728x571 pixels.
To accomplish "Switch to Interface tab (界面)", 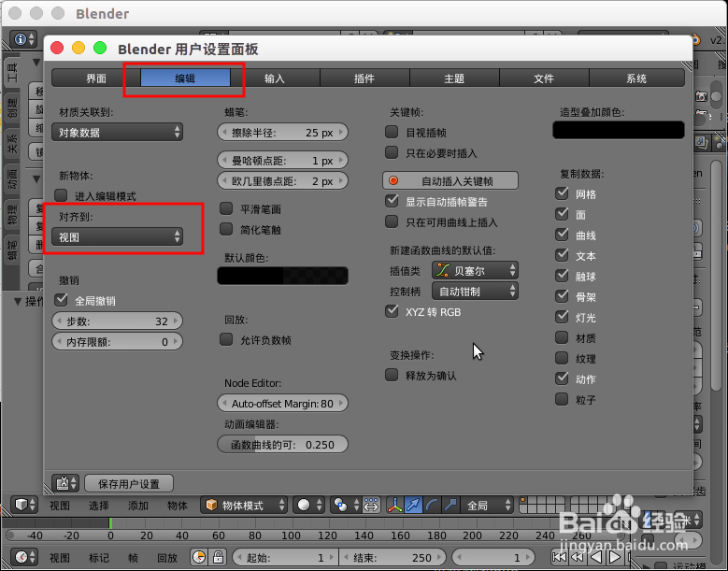I will [x=96, y=78].
